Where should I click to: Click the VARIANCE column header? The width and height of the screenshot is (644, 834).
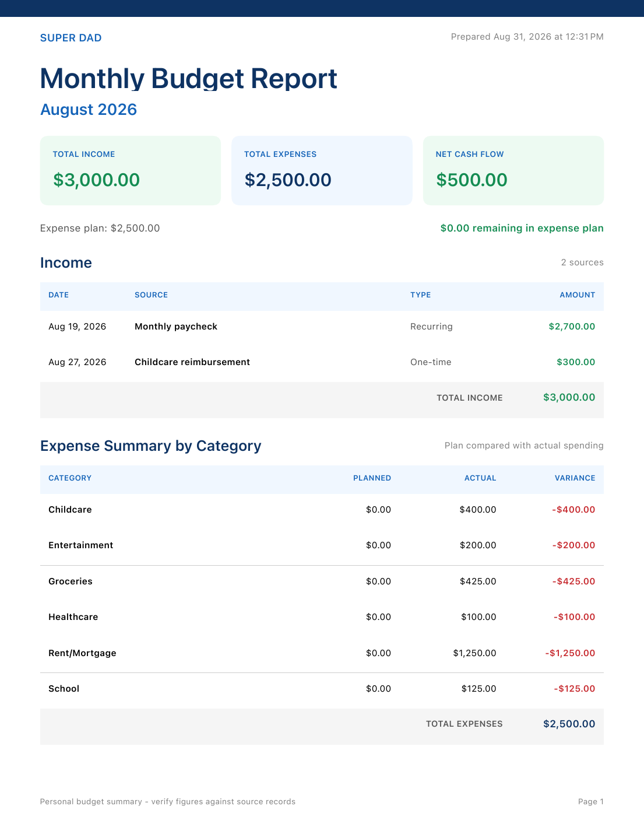(575, 478)
